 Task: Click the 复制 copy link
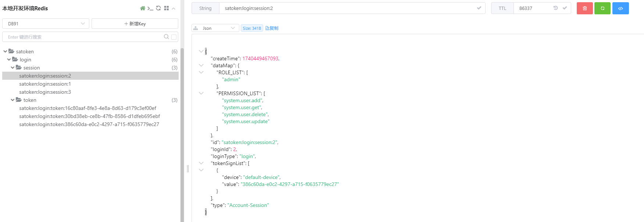[x=272, y=28]
